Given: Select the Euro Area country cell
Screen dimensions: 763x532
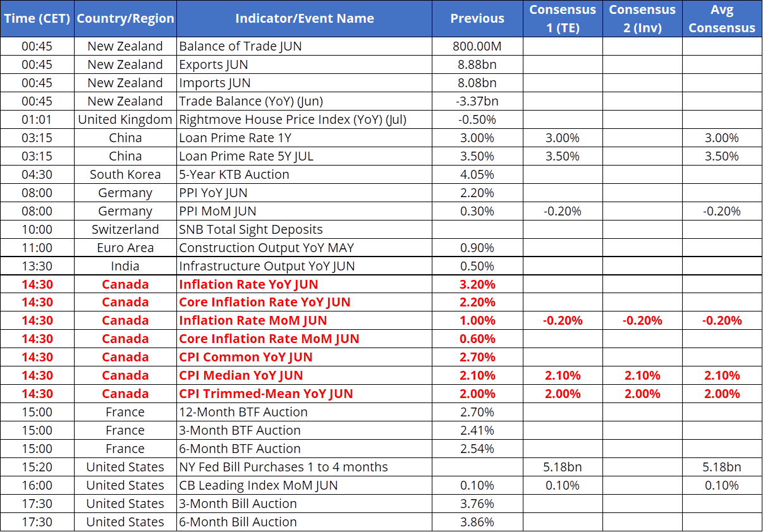Looking at the screenshot, I should point(125,248).
